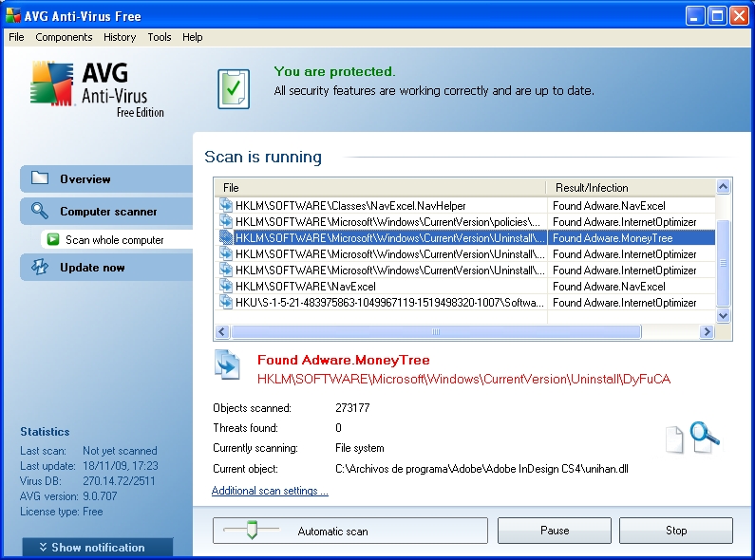Click the icon of the HKU\S-1-5-21 row
This screenshot has width=755, height=560.
point(225,302)
